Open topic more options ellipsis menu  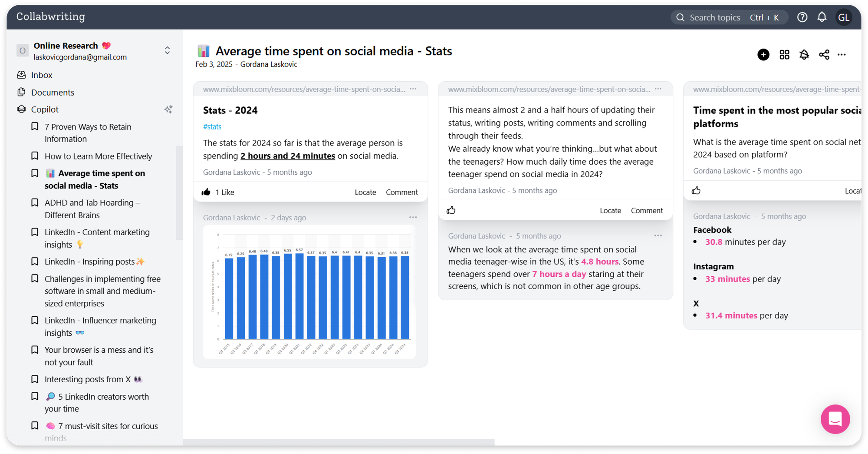pos(842,55)
